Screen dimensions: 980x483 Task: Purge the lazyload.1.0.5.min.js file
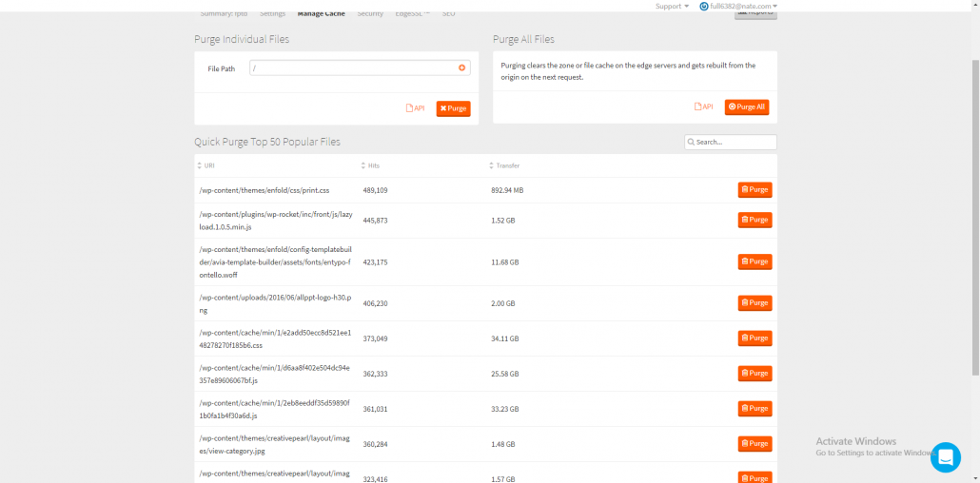tap(755, 220)
